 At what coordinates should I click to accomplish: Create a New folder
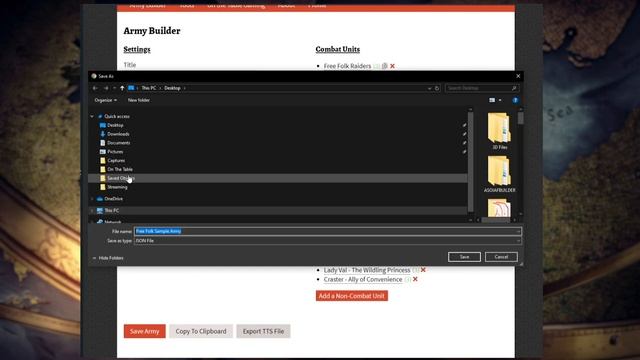click(x=139, y=100)
